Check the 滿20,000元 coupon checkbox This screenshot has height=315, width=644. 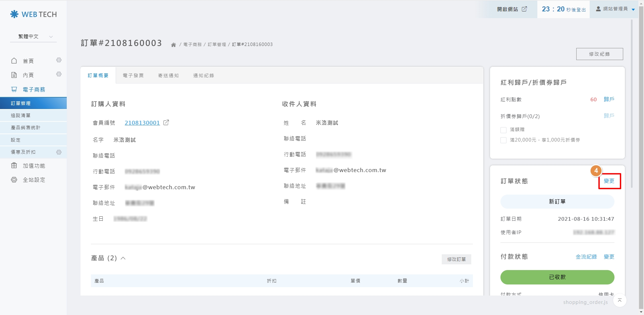(503, 140)
